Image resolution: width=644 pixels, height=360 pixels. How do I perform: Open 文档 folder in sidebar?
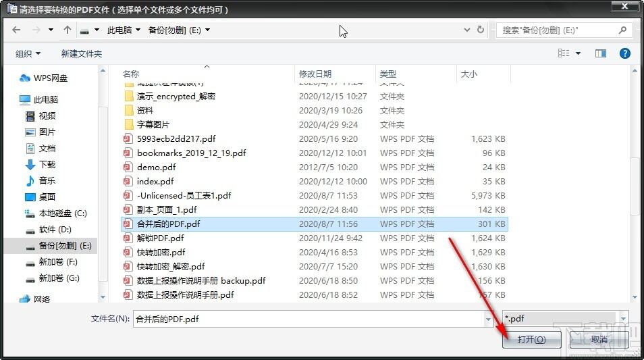tap(41, 149)
